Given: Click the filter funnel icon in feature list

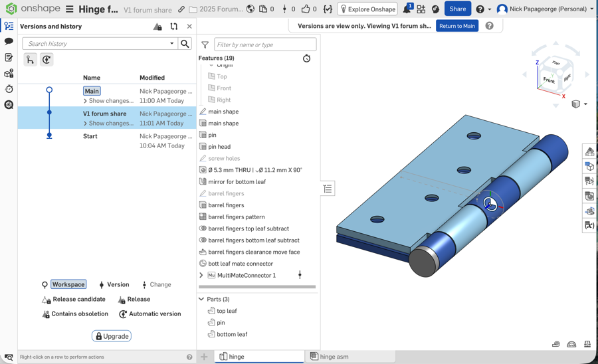Looking at the screenshot, I should click(x=205, y=45).
